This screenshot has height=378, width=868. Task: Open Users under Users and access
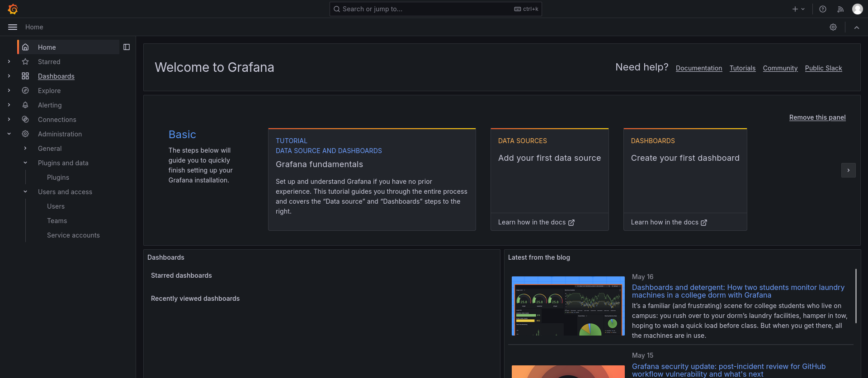pyautogui.click(x=56, y=206)
